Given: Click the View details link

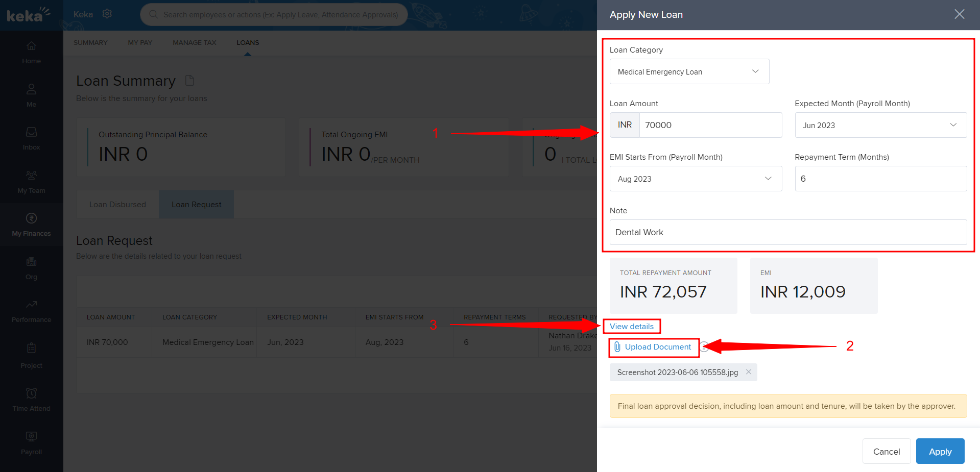Looking at the screenshot, I should click(x=631, y=327).
